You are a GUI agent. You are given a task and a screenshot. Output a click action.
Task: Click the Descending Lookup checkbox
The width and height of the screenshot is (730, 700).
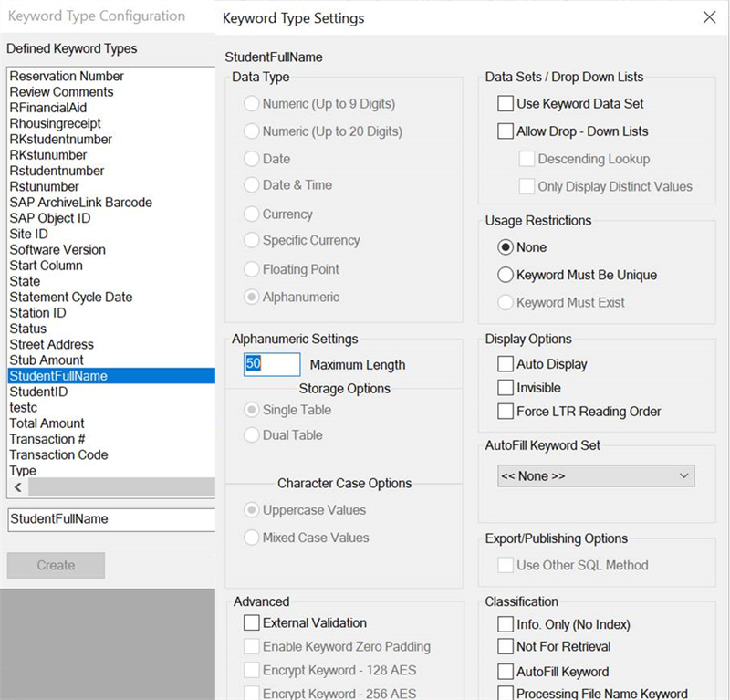(527, 159)
